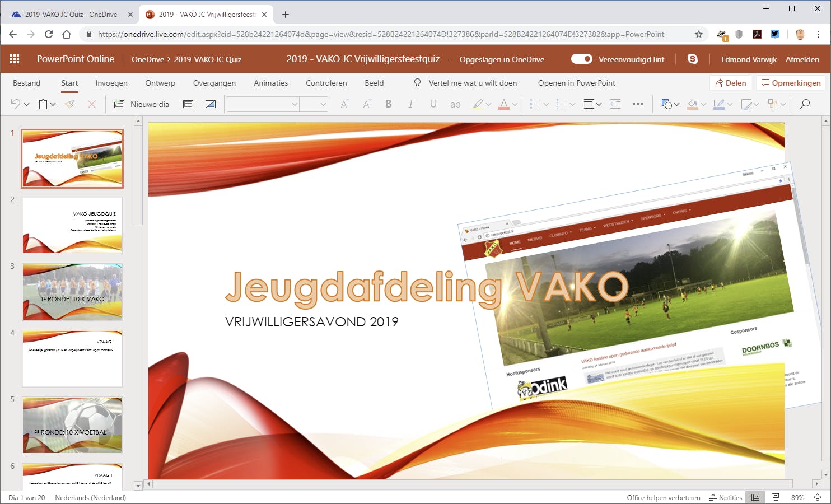Image resolution: width=831 pixels, height=504 pixels.
Task: Apply shape fill bucket
Action: coord(693,104)
